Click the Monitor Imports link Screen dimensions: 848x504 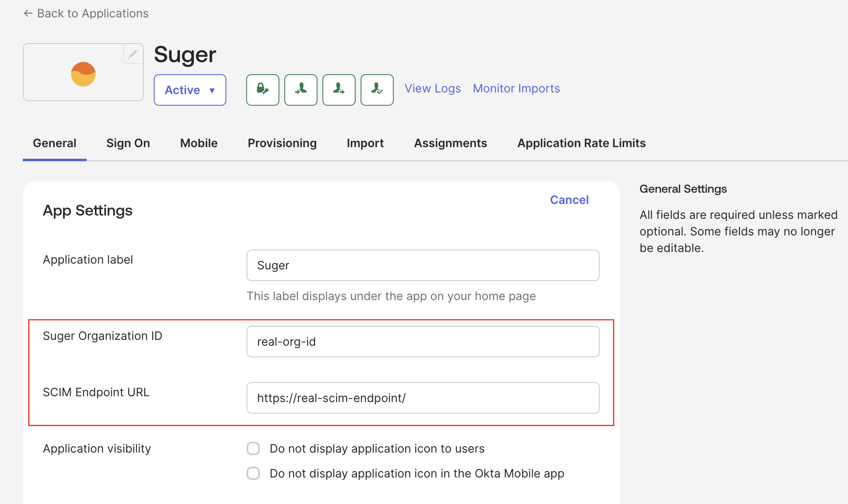click(x=516, y=88)
